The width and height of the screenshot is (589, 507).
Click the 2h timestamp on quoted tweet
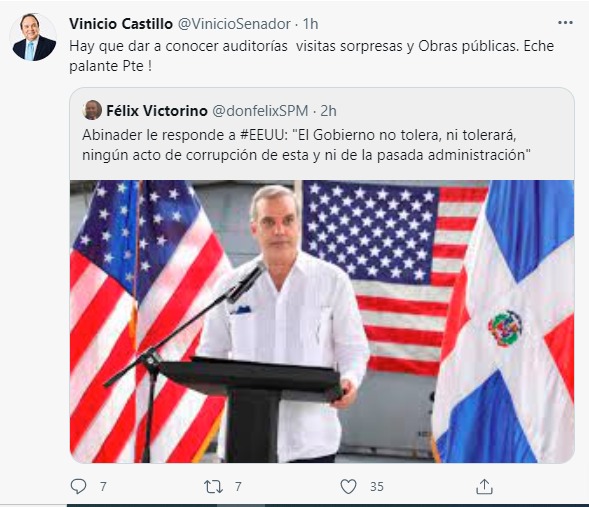[x=328, y=111]
